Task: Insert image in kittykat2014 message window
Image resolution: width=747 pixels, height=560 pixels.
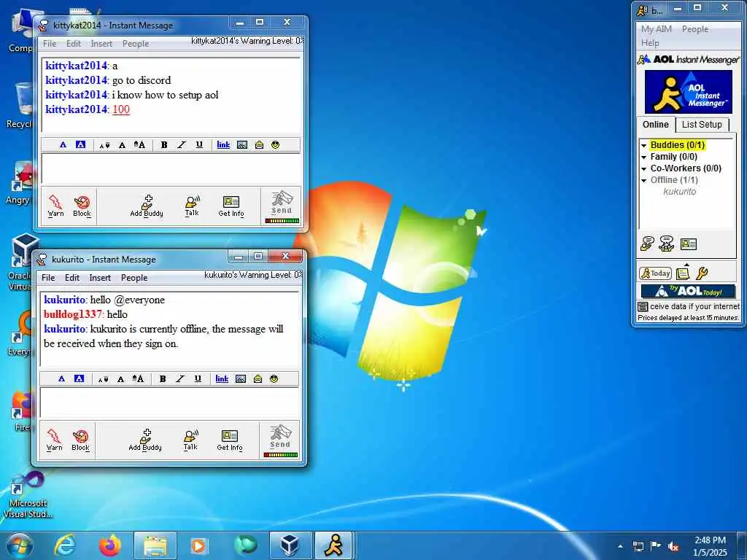Action: click(242, 145)
